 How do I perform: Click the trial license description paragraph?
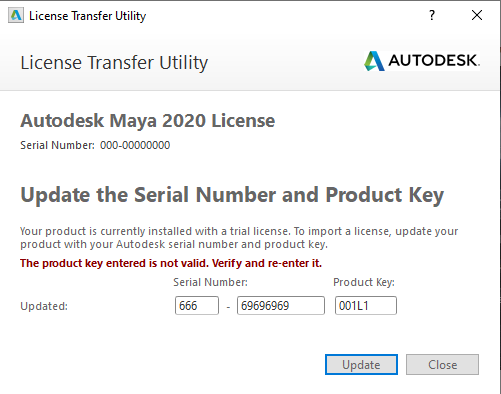coord(239,238)
